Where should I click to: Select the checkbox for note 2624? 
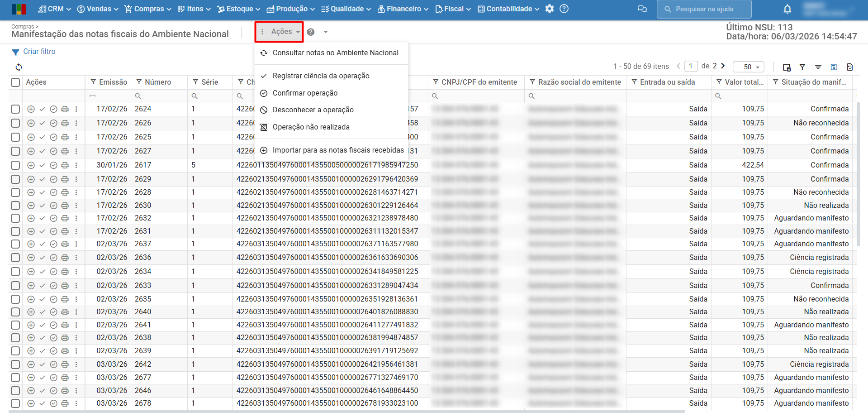point(15,109)
